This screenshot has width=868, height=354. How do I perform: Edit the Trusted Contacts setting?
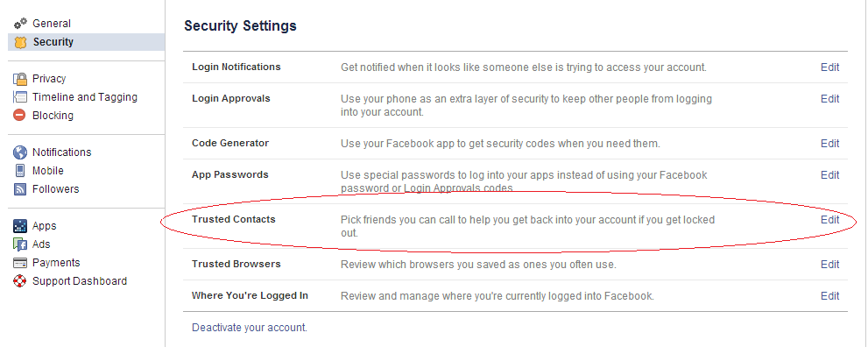click(x=829, y=220)
